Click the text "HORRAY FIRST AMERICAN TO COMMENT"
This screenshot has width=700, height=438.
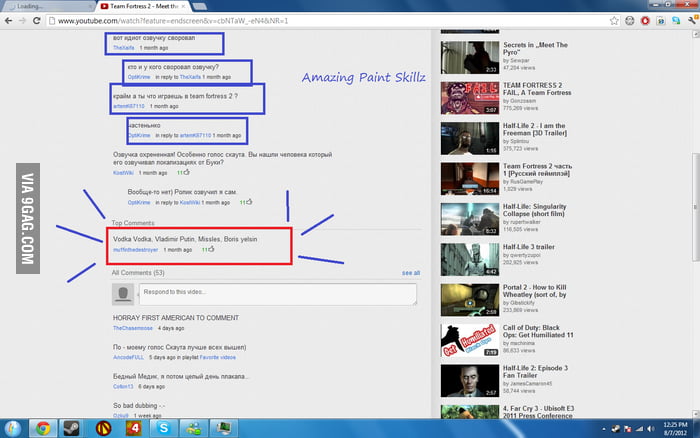click(x=176, y=318)
